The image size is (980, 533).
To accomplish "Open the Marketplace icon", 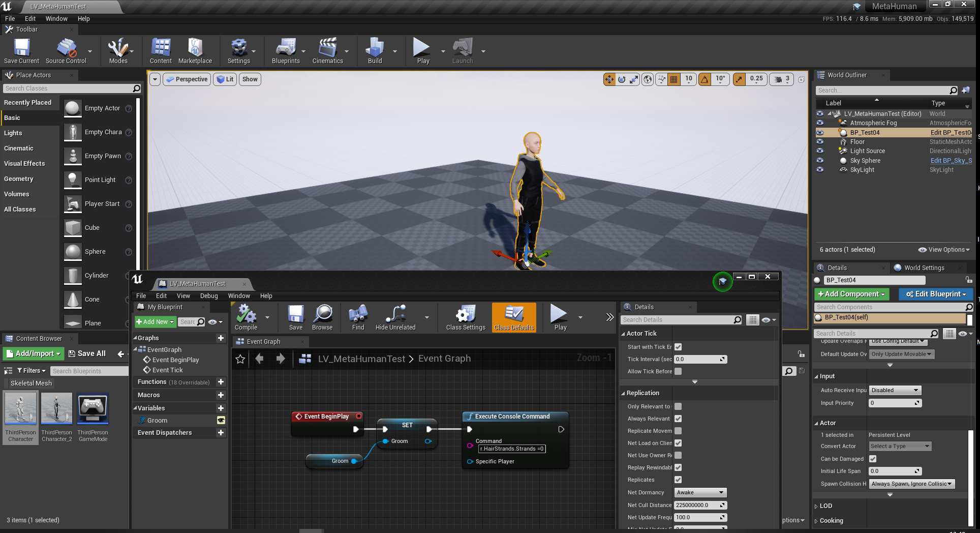I will [195, 51].
